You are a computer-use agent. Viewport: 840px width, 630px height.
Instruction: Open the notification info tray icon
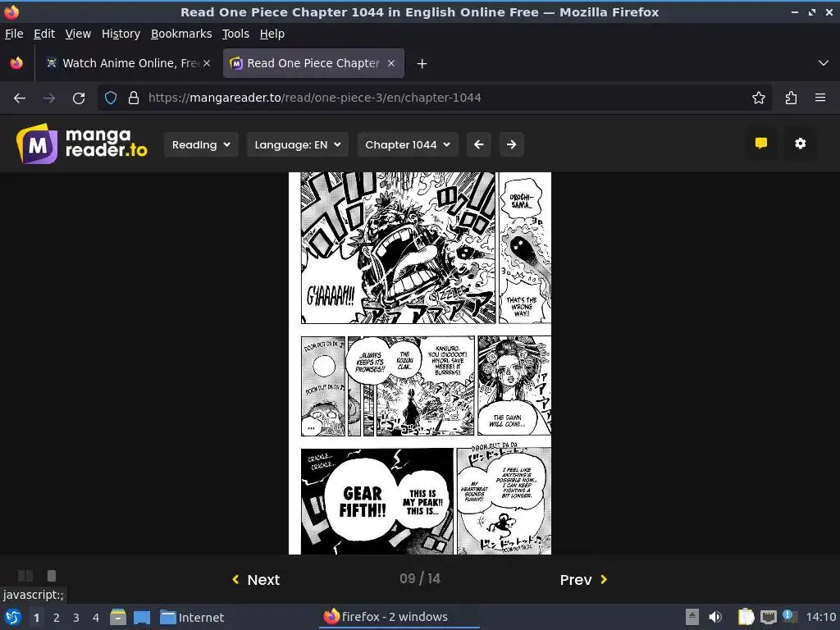coord(789,616)
